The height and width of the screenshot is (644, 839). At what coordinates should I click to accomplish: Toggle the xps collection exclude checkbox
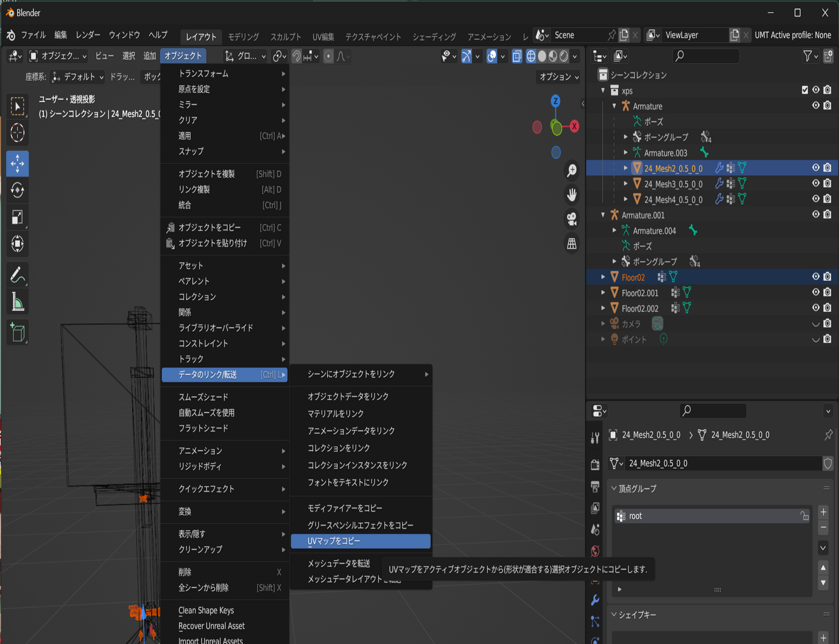pos(804,90)
